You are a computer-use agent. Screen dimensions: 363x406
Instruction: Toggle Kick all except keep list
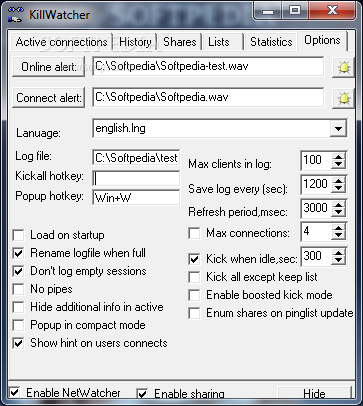194,277
